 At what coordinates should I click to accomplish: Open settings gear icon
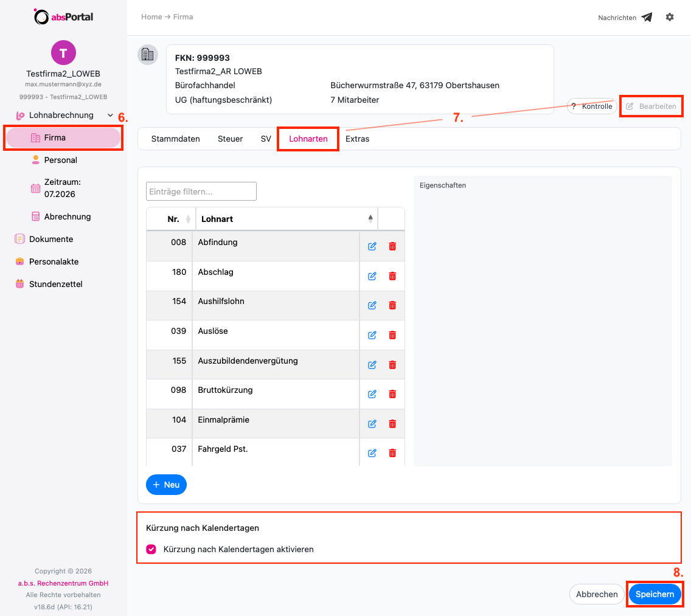click(x=669, y=17)
